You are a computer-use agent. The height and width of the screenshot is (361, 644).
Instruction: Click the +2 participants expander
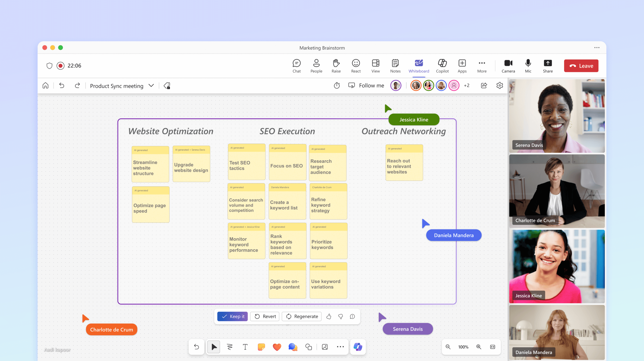coord(467,86)
